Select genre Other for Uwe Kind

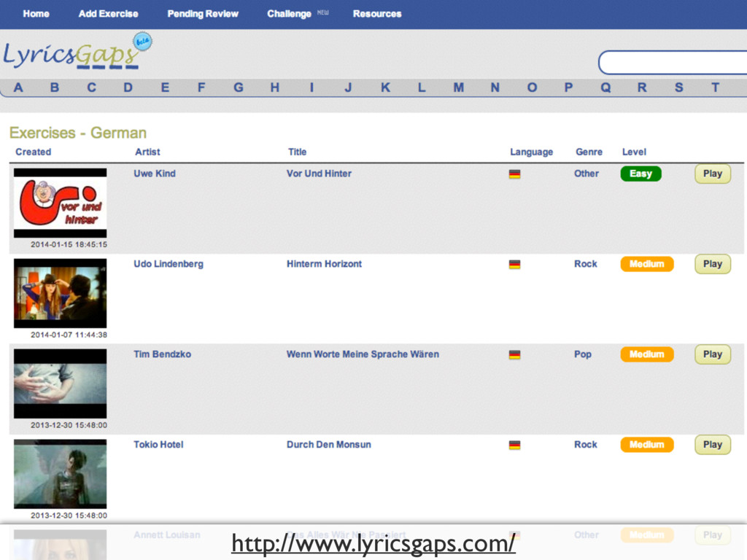586,174
